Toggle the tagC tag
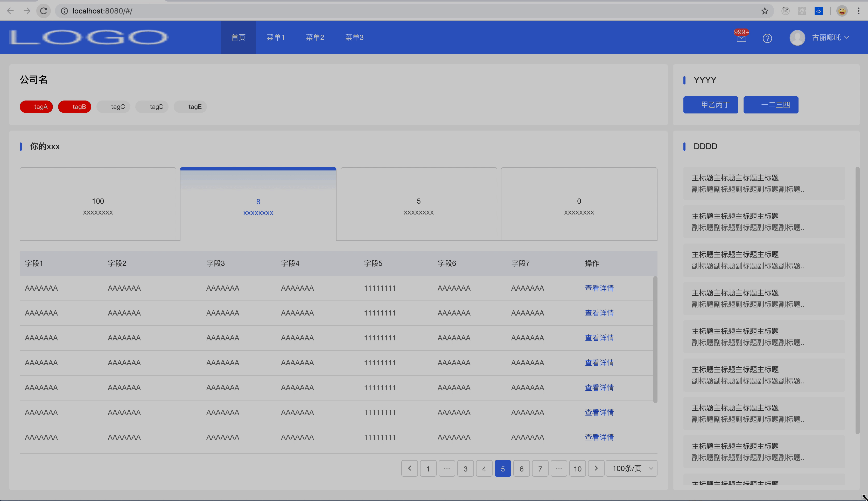Image resolution: width=868 pixels, height=501 pixels. (113, 107)
